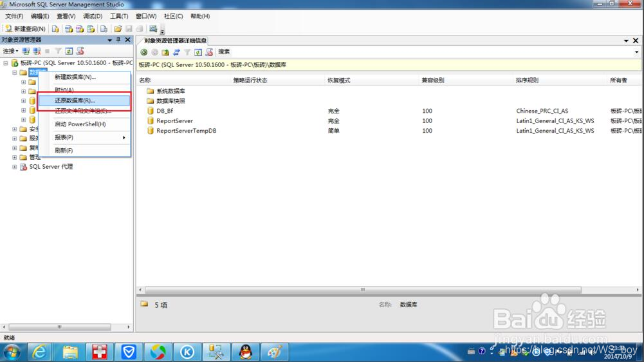Select the 板砖-PC server tree item
644x362 pixels.
coord(77,63)
